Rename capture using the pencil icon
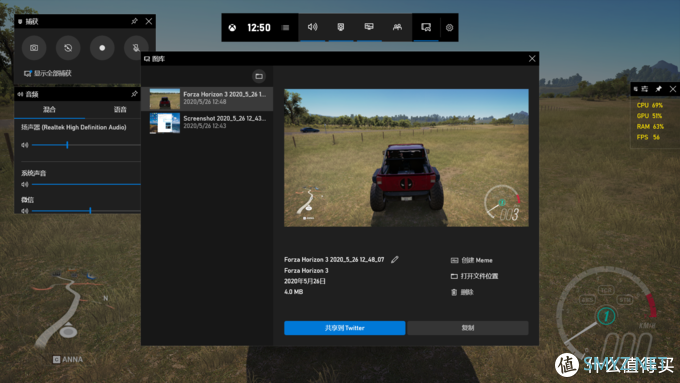 click(x=394, y=259)
